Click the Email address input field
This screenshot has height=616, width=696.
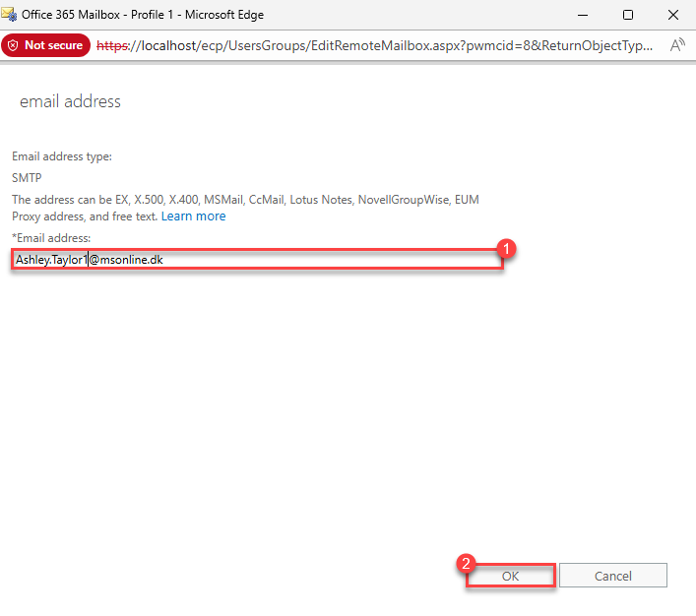coord(257,259)
